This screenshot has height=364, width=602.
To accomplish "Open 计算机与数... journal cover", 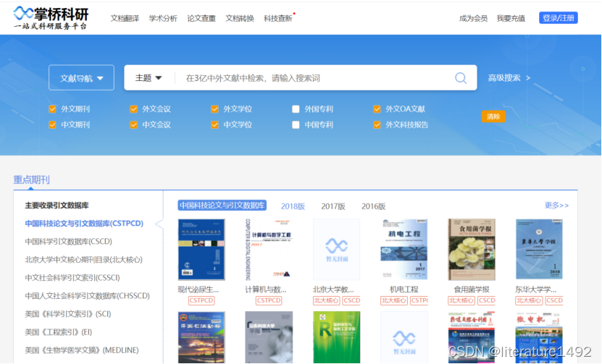I will point(269,250).
